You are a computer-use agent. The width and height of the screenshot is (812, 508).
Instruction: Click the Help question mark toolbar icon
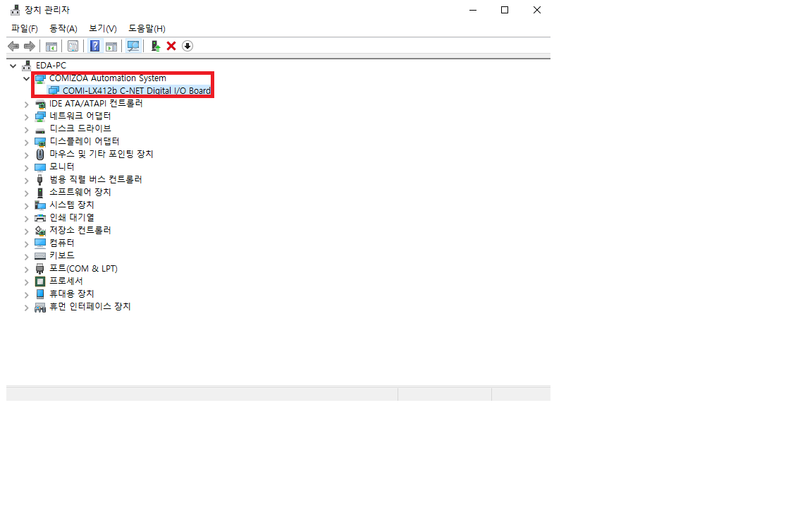tap(94, 46)
